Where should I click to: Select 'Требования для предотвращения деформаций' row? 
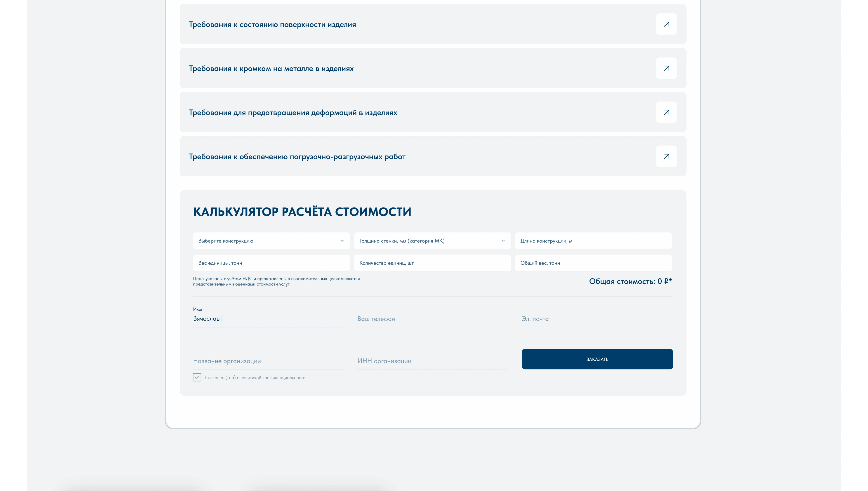(x=293, y=113)
